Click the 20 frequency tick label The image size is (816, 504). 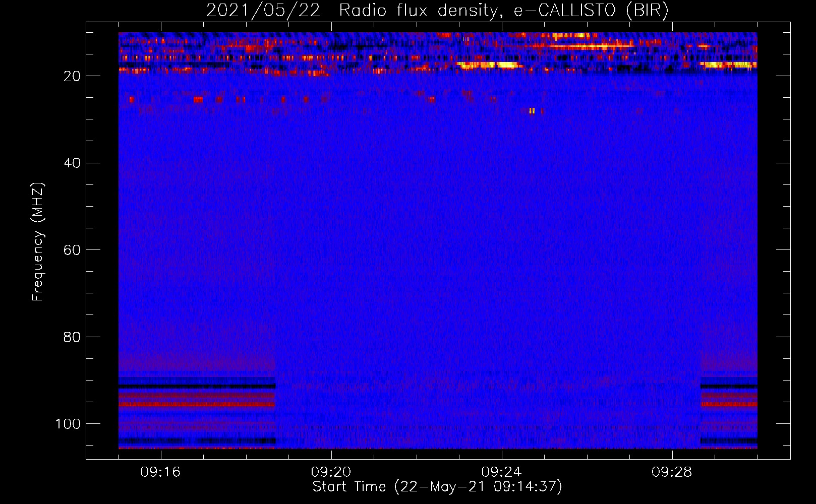(x=72, y=76)
